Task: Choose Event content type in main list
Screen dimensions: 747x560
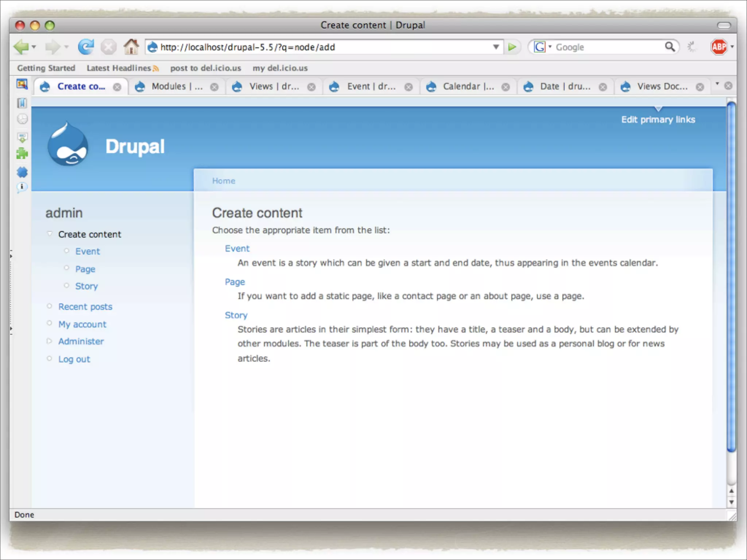Action: pyautogui.click(x=237, y=249)
